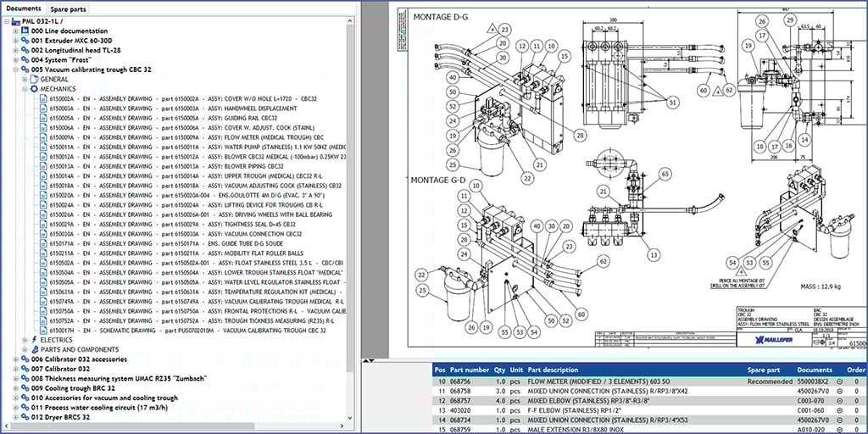Screen dimensions: 868x434
Task: Click the tree scrollbar down arrow
Action: click(350, 418)
